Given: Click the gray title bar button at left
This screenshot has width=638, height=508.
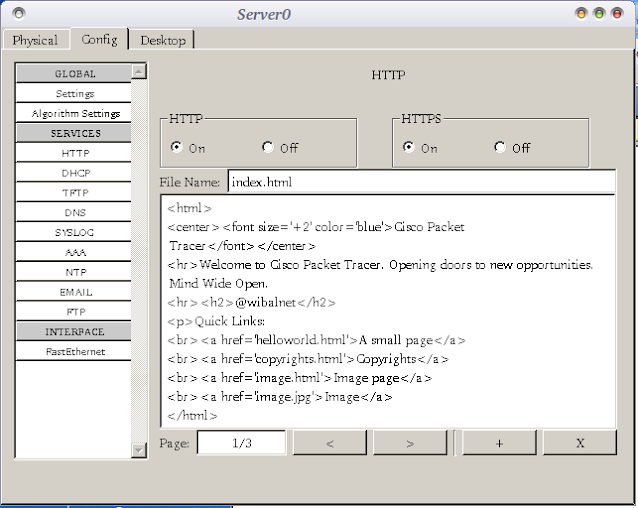Looking at the screenshot, I should 19,14.
